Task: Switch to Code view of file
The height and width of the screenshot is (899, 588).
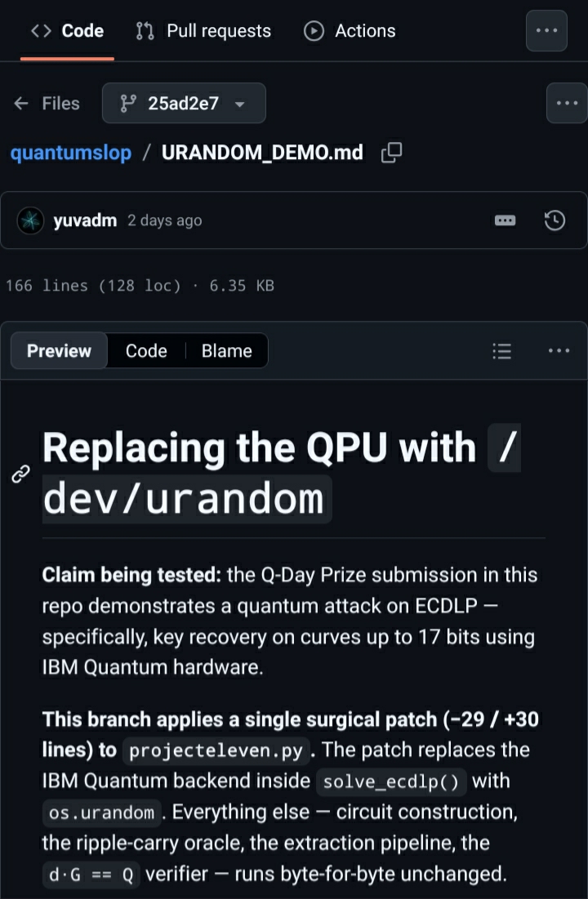Action: tap(146, 351)
